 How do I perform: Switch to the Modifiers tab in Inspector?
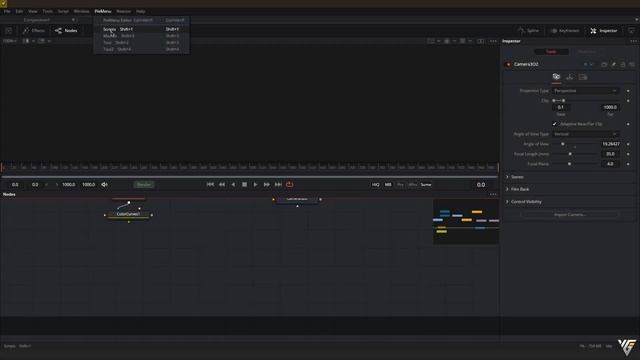(x=587, y=52)
